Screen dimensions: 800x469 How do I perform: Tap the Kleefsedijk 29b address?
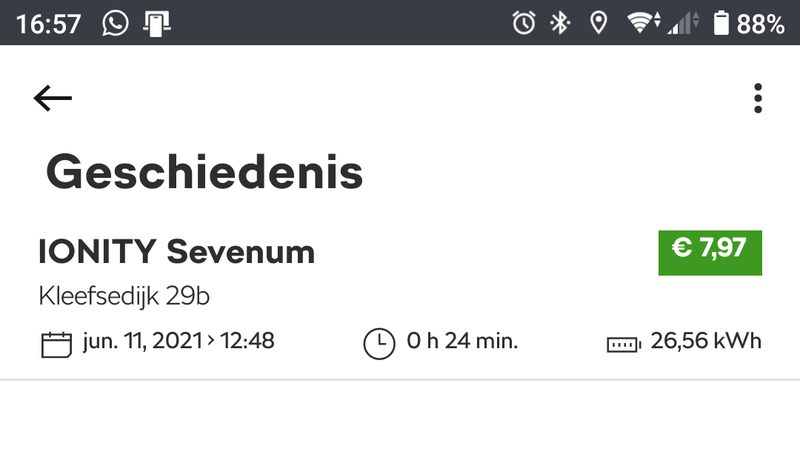point(124,297)
